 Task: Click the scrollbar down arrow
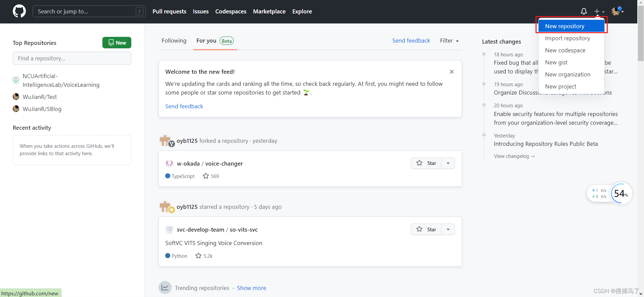[641, 294]
